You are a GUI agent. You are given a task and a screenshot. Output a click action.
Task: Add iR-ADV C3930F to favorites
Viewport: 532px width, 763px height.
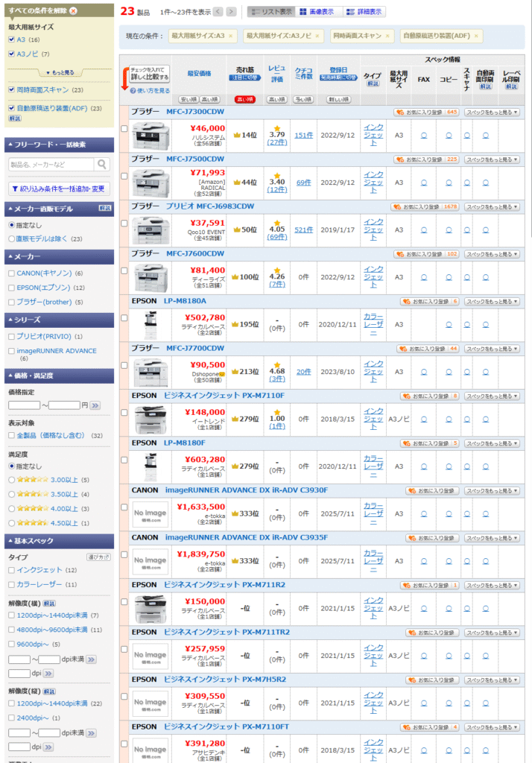click(x=432, y=491)
